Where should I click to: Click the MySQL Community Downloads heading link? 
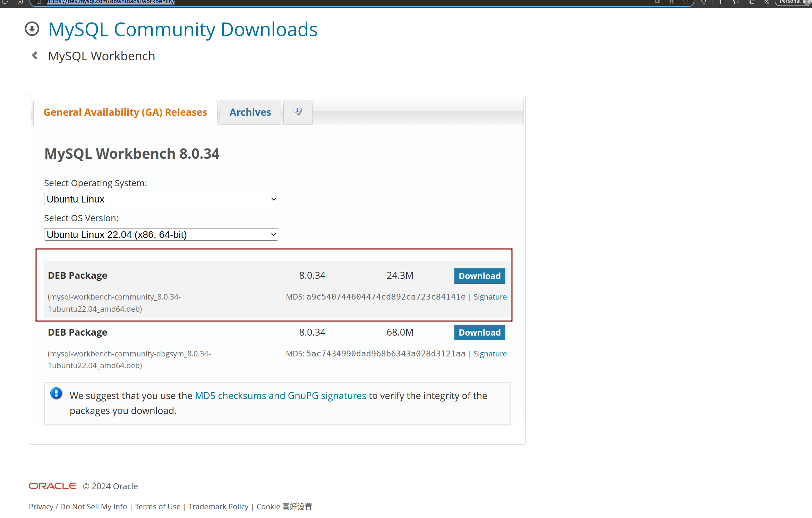click(x=182, y=29)
